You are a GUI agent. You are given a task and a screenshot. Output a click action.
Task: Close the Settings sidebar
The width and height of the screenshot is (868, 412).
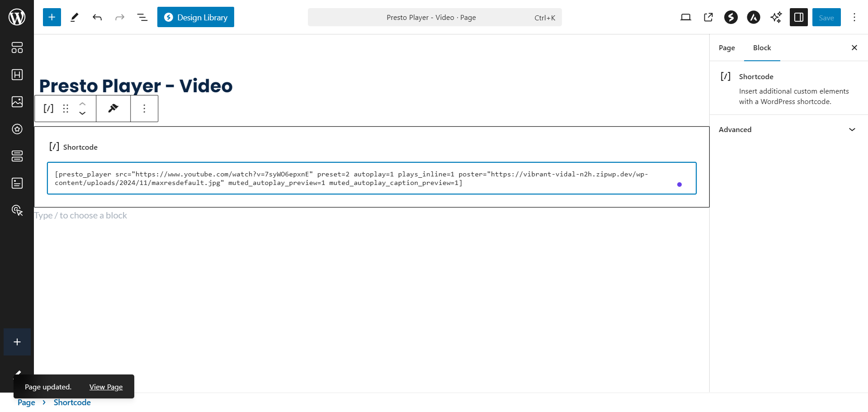(x=854, y=48)
